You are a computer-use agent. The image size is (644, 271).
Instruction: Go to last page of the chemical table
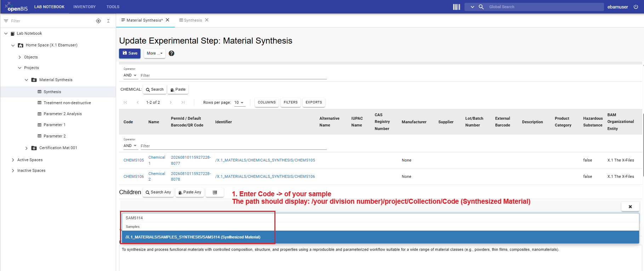[x=183, y=102]
